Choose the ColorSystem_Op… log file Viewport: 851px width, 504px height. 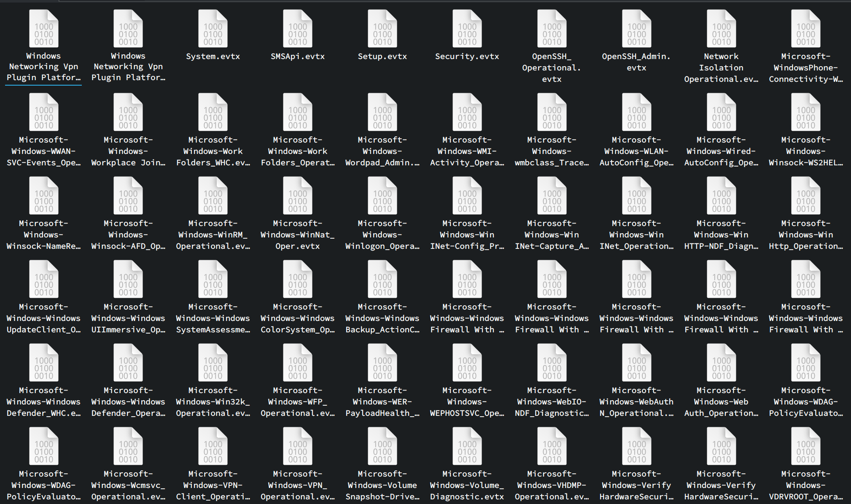point(298,279)
